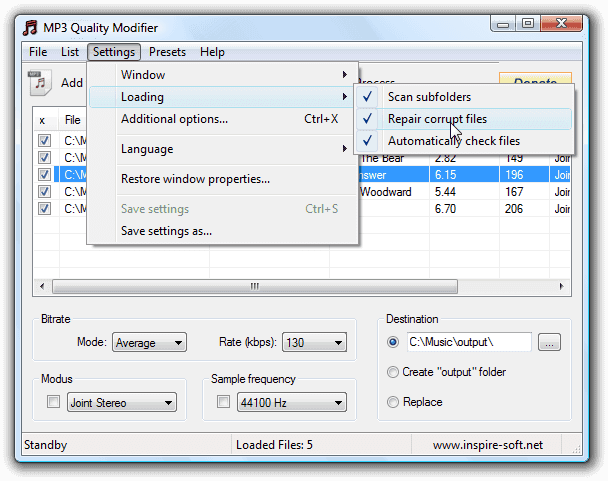The image size is (608, 481).
Task: Close the Settings menu
Action: click(114, 52)
